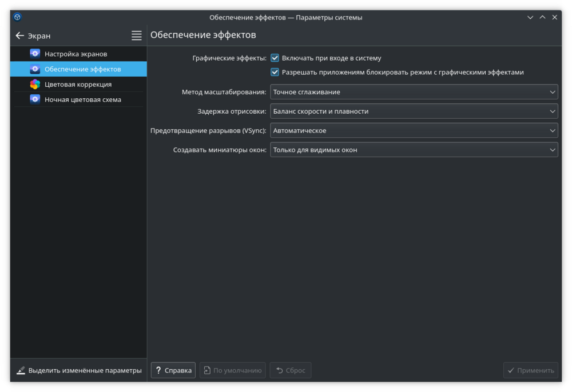
Task: Uncheck Разрешать приложениям блокировать режим checkbox
Action: pos(275,73)
